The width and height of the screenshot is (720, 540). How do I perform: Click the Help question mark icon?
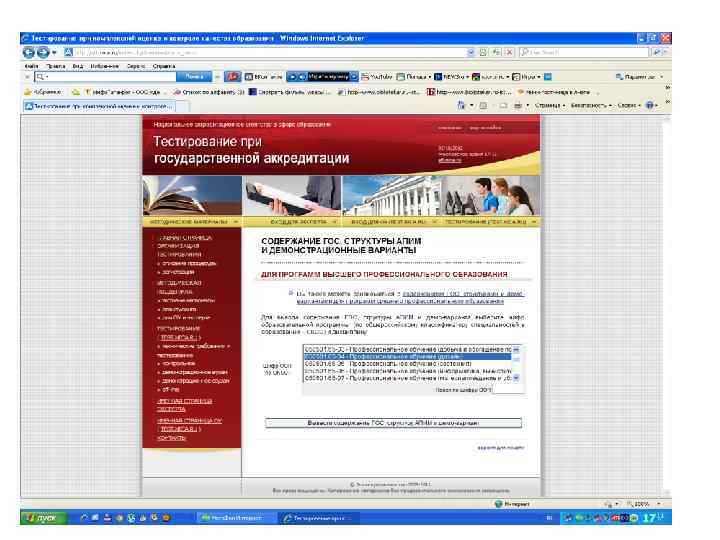649,105
